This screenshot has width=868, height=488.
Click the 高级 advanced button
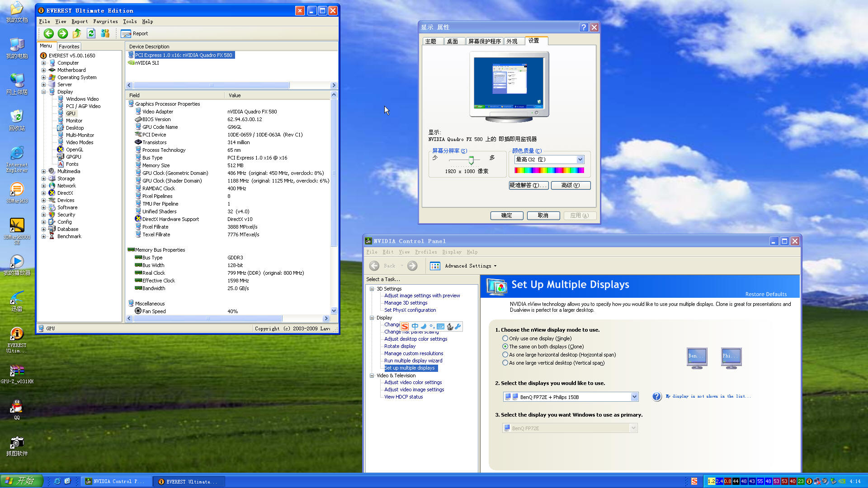tap(571, 185)
